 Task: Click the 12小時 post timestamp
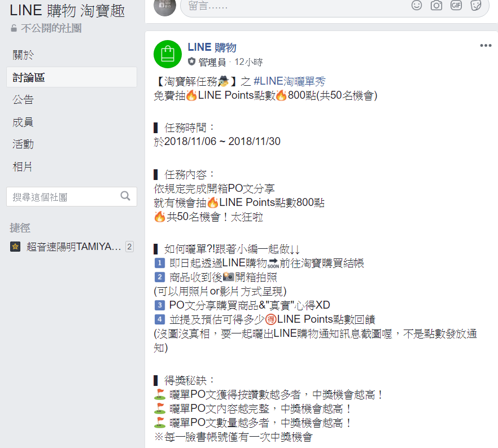[x=248, y=62]
